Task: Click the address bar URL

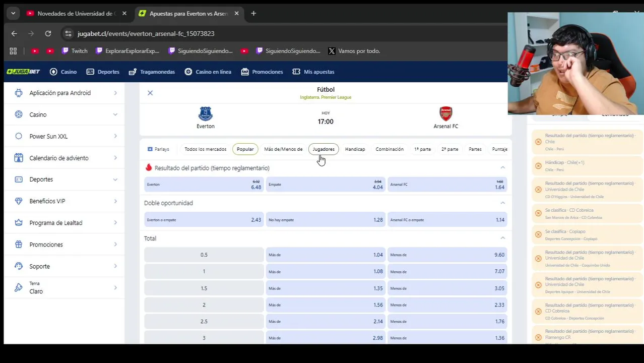Action: [x=146, y=33]
